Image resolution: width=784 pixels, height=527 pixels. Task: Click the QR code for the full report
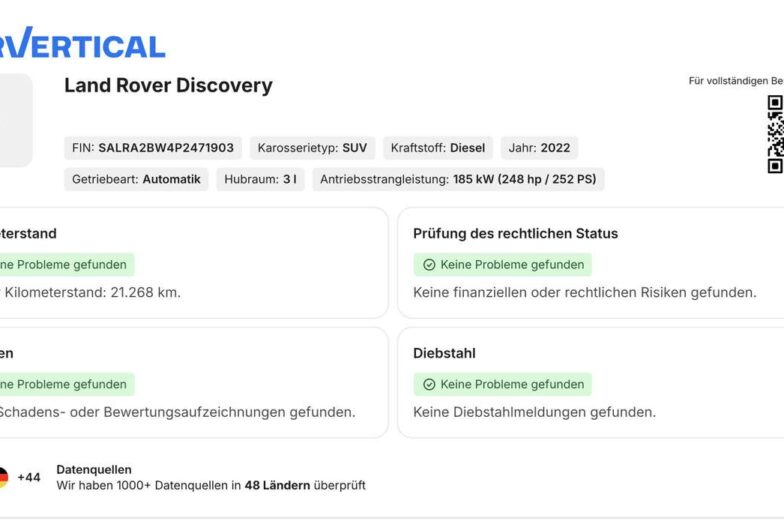coord(776,134)
